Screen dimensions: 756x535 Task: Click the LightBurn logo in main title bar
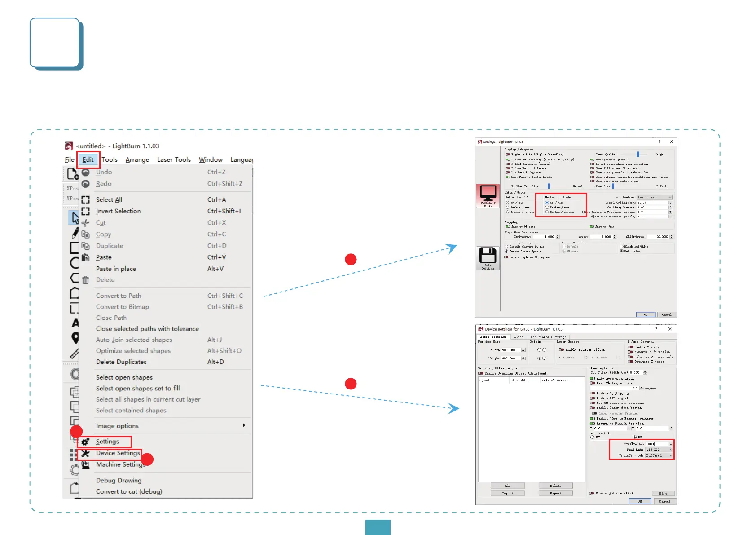69,146
